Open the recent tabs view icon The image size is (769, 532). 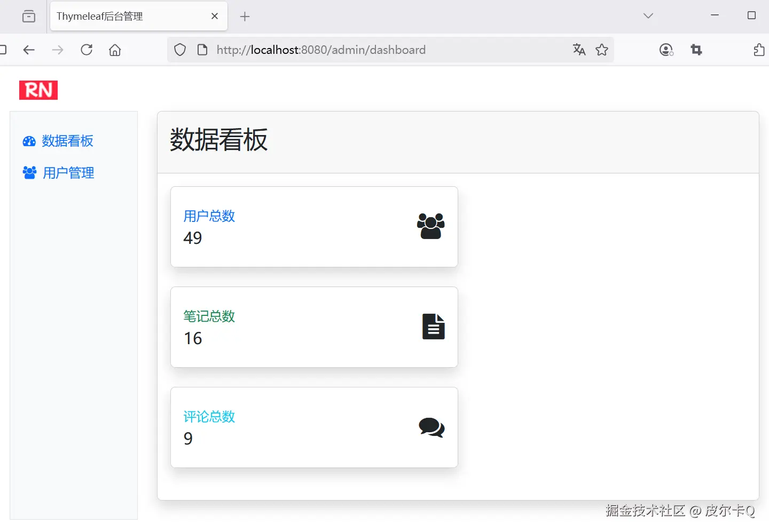29,17
